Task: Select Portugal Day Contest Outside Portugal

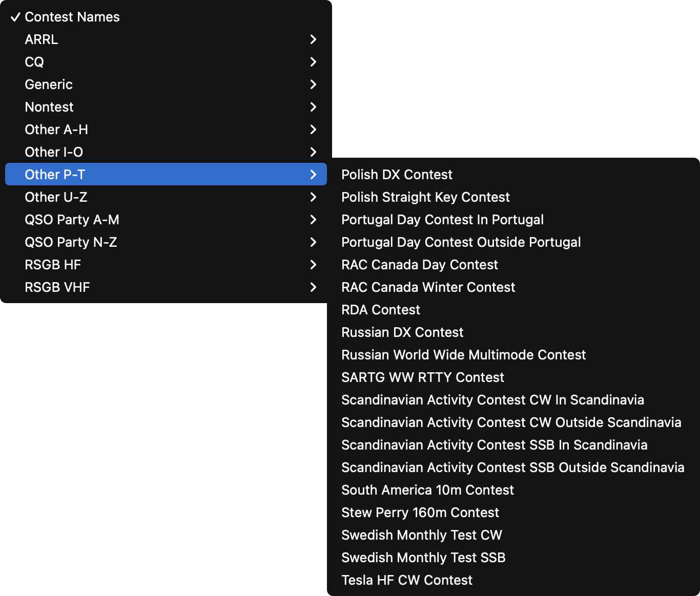Action: click(x=513, y=242)
